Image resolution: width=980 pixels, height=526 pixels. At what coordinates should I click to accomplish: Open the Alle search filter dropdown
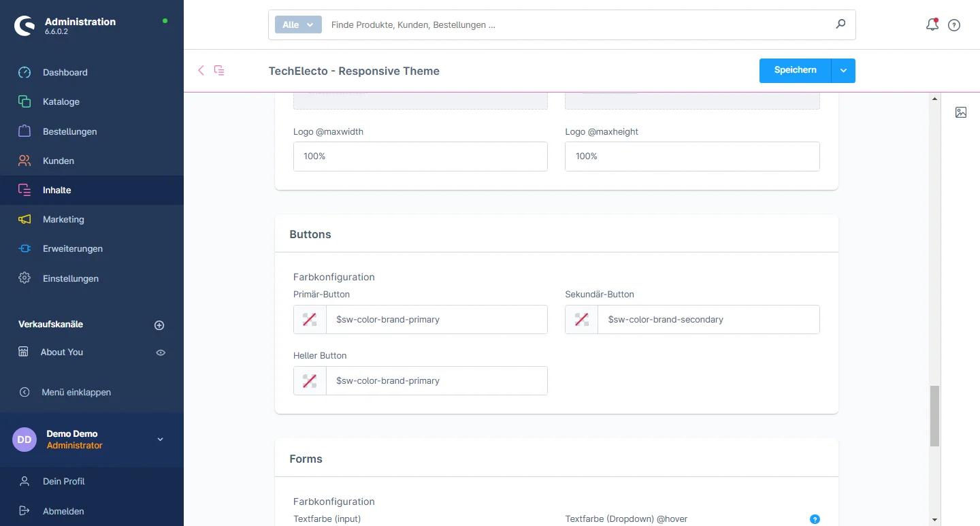(x=297, y=24)
